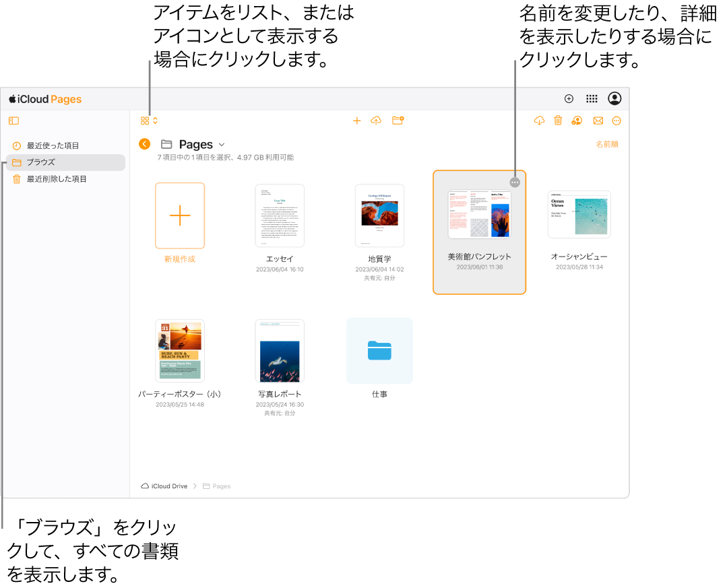Download the selected document via the cloud icon
The height and width of the screenshot is (588, 727).
pyautogui.click(x=539, y=121)
